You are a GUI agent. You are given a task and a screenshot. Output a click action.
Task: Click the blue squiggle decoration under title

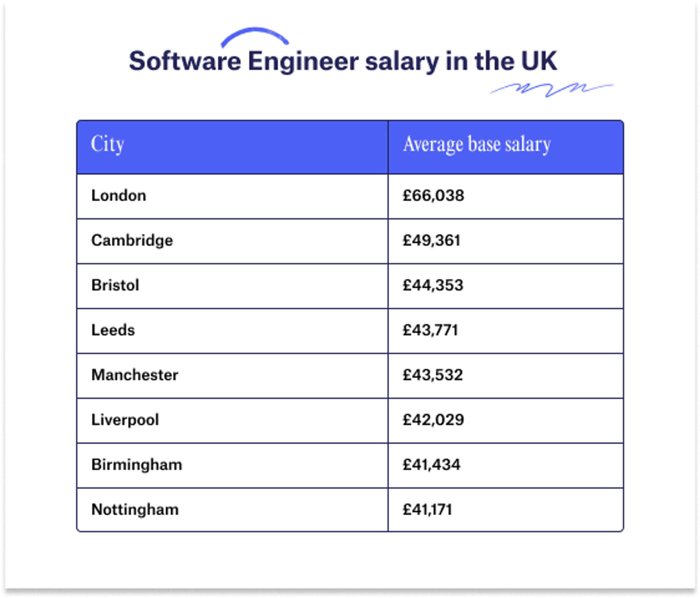pos(552,89)
